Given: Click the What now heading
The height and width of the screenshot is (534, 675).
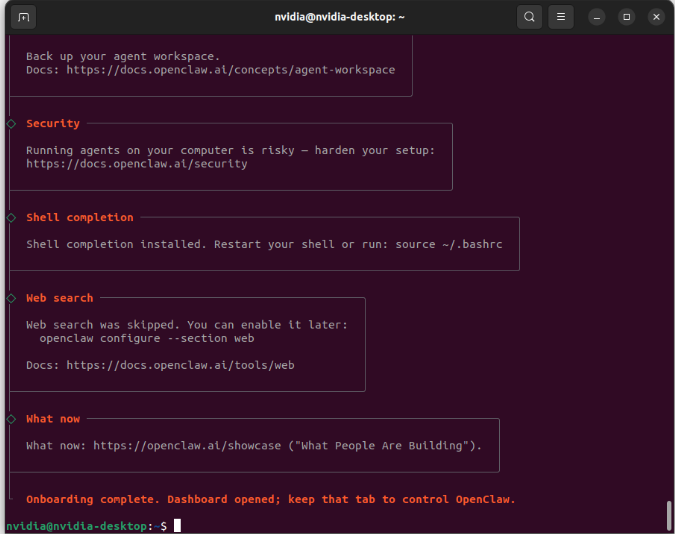Looking at the screenshot, I should tap(53, 419).
